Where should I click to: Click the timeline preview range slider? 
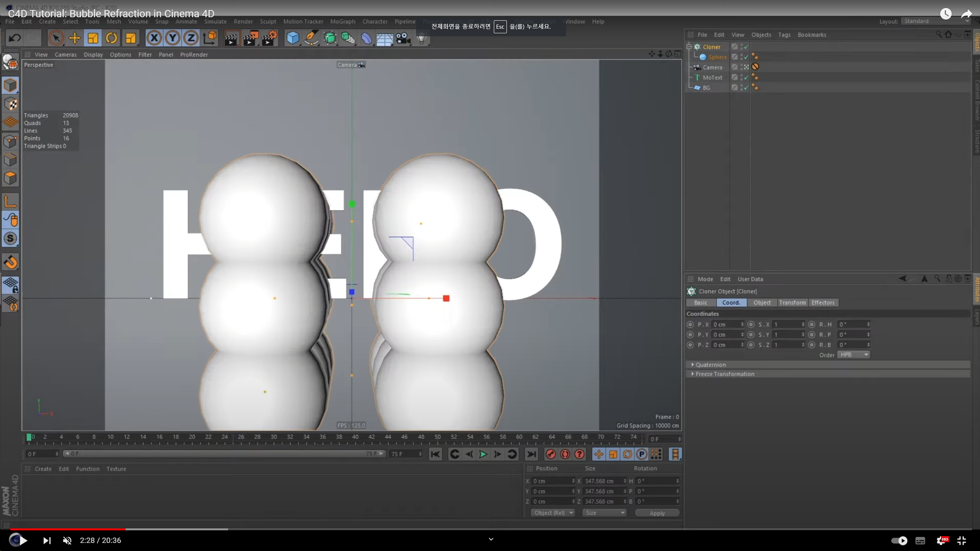[224, 454]
